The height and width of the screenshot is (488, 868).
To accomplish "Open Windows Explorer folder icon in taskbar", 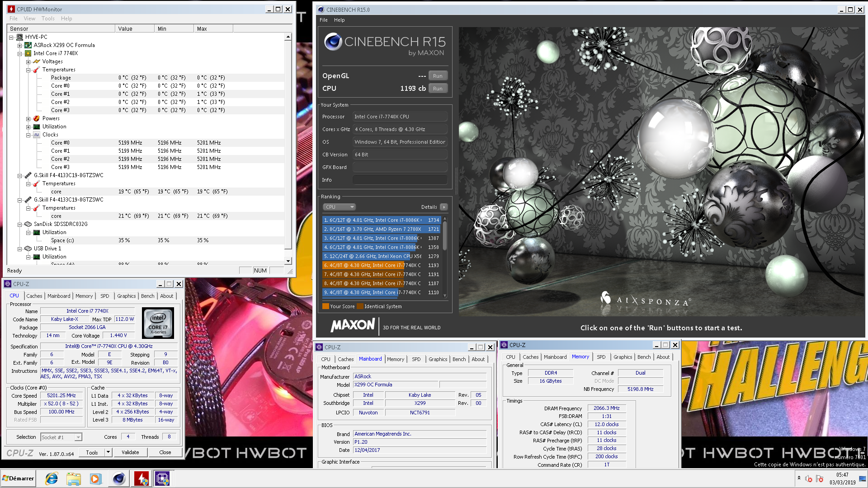I will (x=73, y=479).
